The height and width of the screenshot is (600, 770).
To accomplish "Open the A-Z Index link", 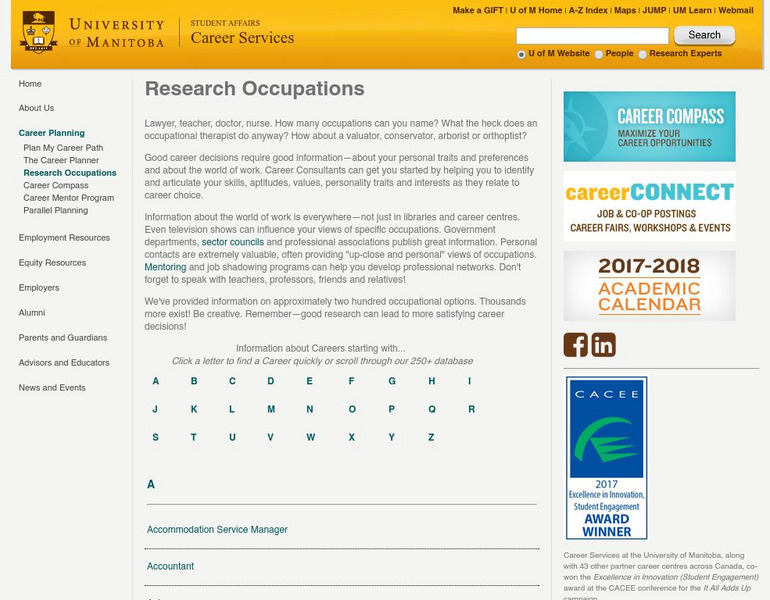I will (x=588, y=10).
